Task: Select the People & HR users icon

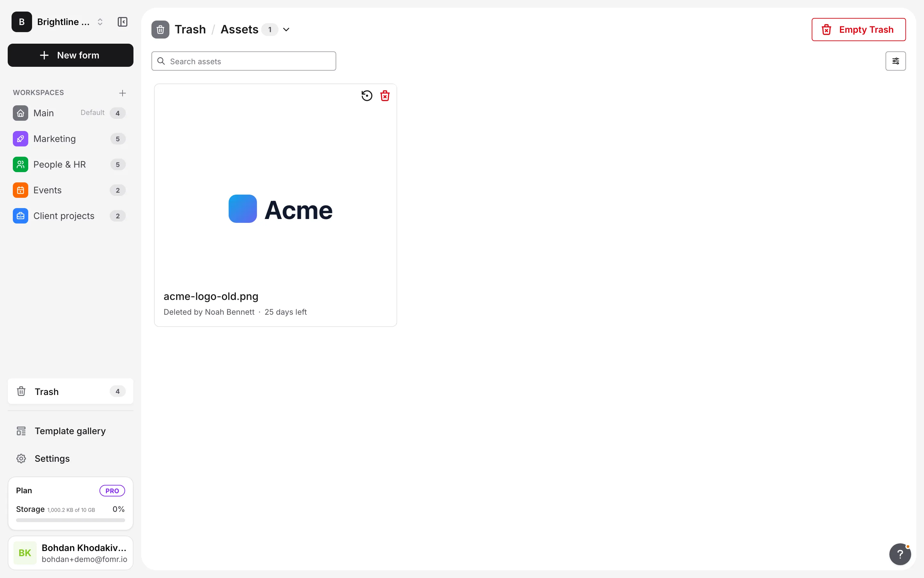Action: coord(21,164)
